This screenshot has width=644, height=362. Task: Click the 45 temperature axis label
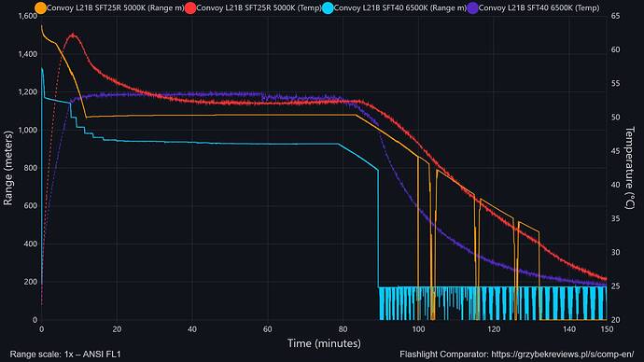click(615, 151)
